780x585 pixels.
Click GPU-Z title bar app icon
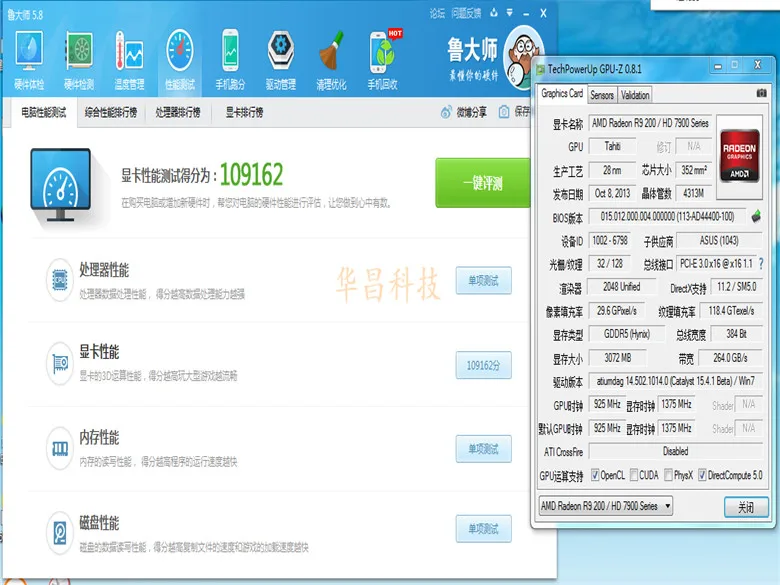540,69
